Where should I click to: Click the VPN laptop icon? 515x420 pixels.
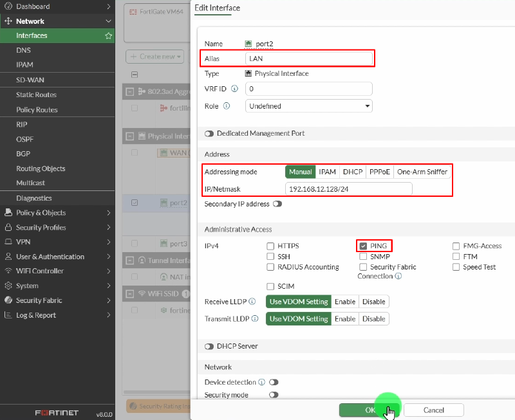tap(8, 241)
